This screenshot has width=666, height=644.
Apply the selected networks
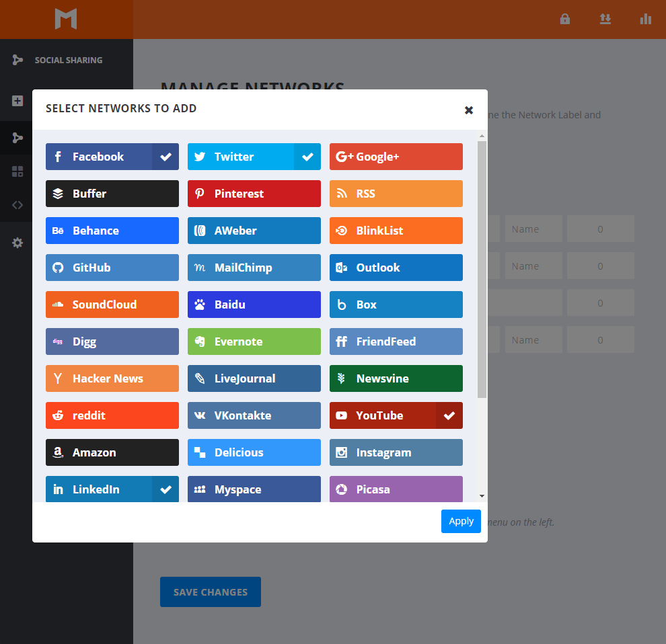[x=461, y=521]
